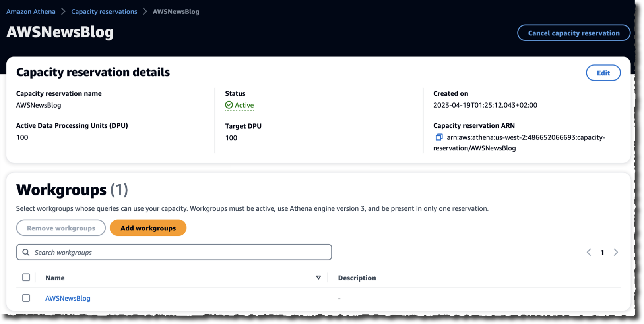Focus the Search workgroups field
The image size is (644, 324).
click(x=179, y=253)
